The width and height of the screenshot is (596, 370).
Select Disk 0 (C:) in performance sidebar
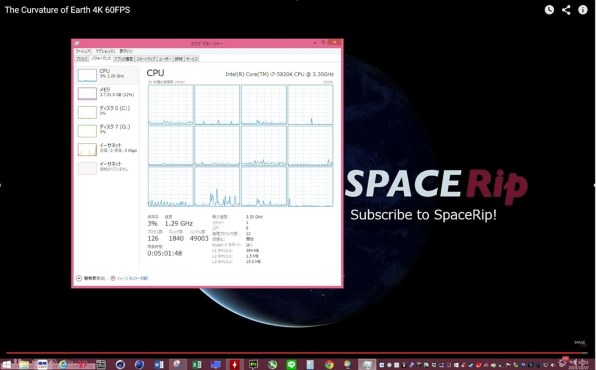click(107, 112)
